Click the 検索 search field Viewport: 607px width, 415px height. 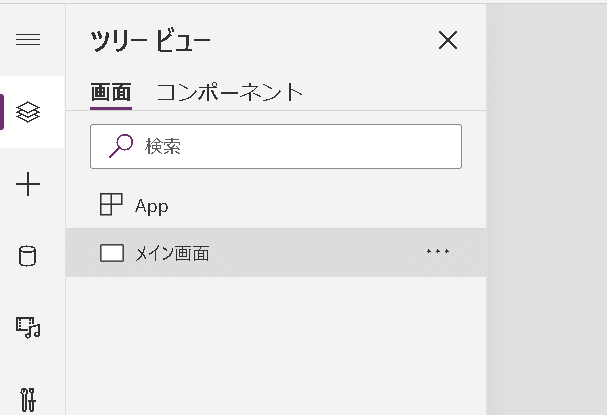click(x=276, y=146)
